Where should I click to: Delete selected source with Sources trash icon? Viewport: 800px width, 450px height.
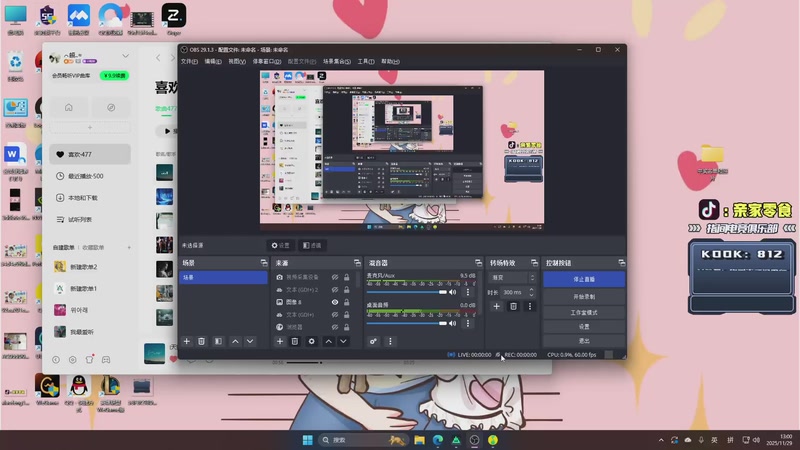pyautogui.click(x=295, y=341)
